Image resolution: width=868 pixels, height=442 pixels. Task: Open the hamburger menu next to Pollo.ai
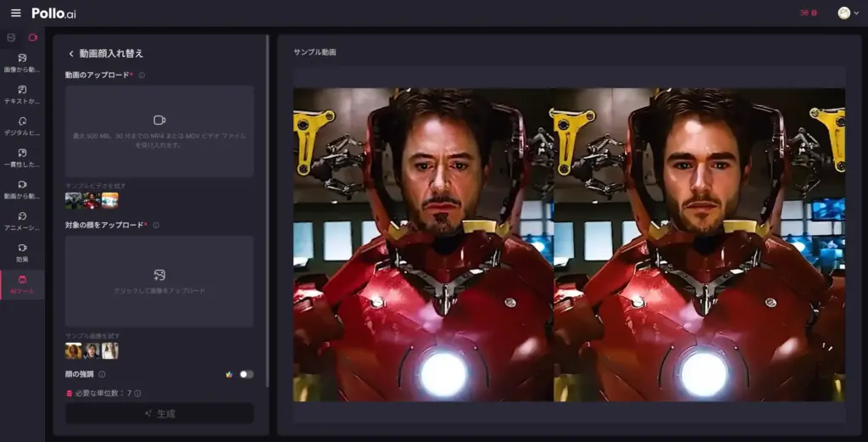pos(16,13)
